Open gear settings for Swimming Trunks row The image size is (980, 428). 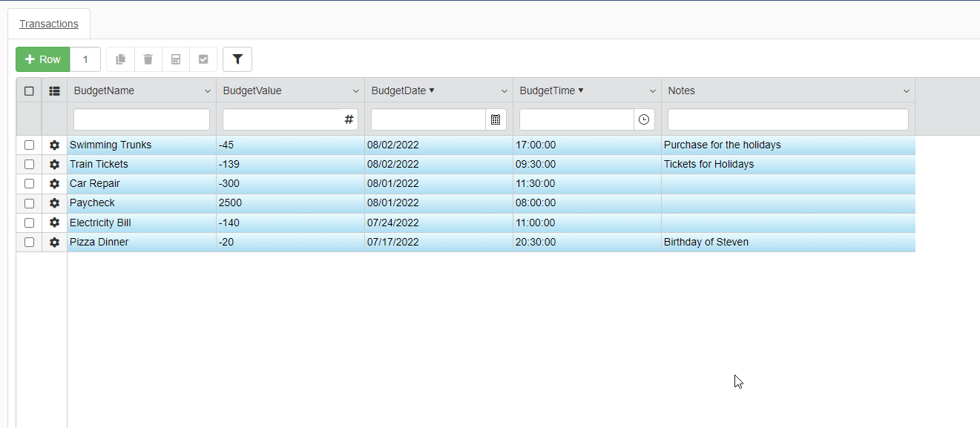54,145
